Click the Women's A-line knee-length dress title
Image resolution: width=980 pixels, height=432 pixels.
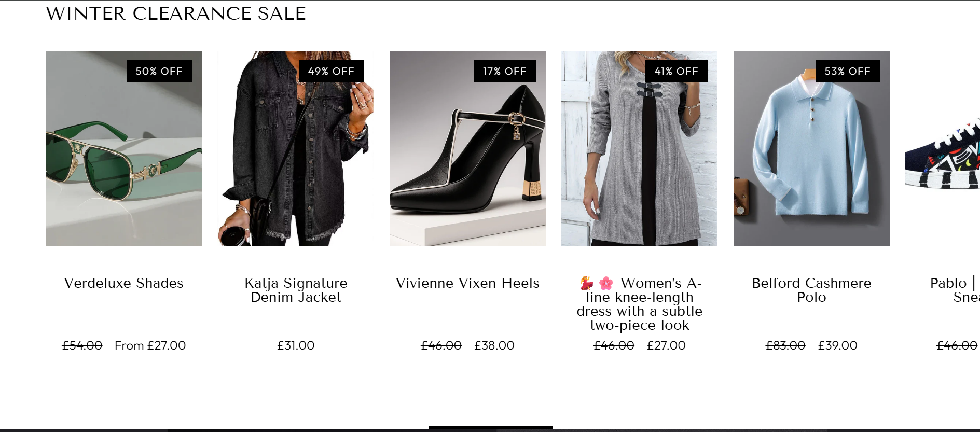639,304
